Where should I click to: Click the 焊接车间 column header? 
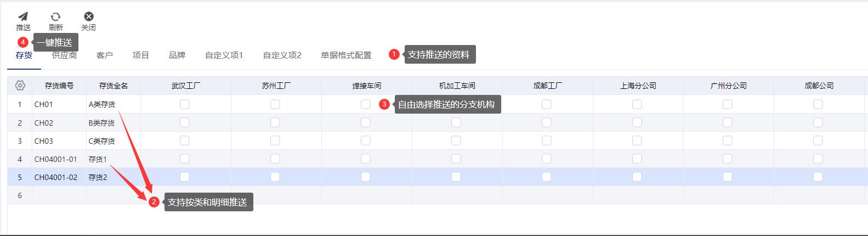click(x=367, y=86)
